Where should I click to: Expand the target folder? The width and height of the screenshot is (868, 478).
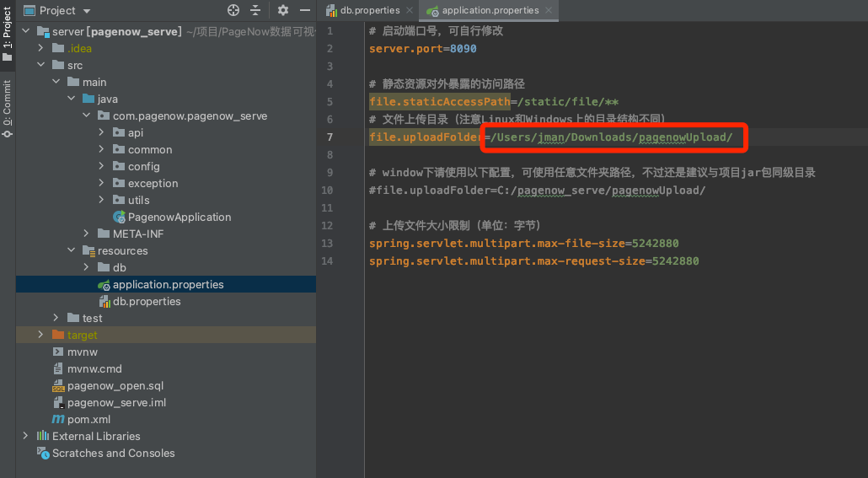click(x=40, y=335)
